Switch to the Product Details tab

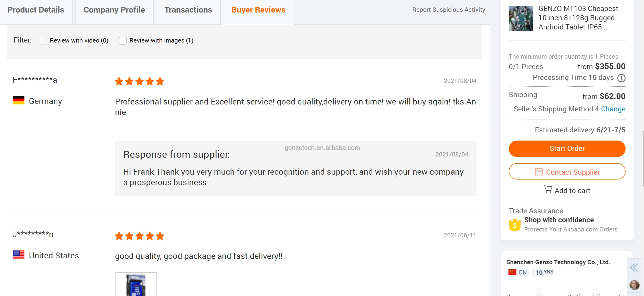point(36,10)
